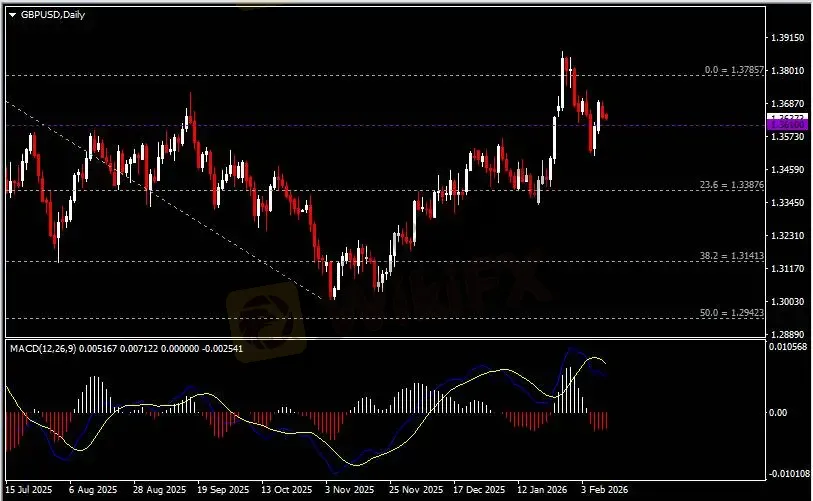Image resolution: width=813 pixels, height=501 pixels.
Task: Select the Fibonacci 50.0 = 1.29423 label
Action: coord(732,313)
